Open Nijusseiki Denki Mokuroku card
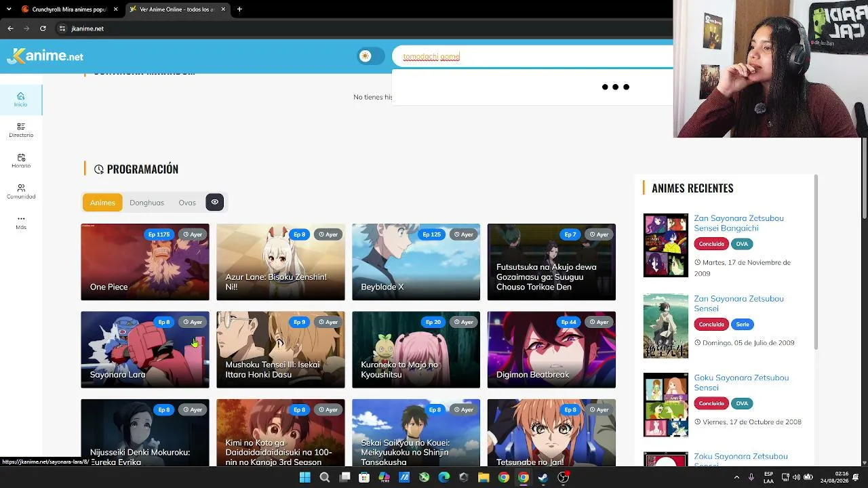Viewport: 868px width, 488px height. (145, 432)
